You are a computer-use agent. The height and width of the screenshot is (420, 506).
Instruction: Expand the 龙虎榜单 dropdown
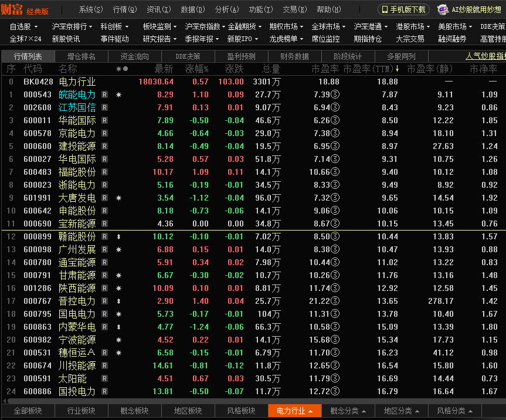click(x=286, y=39)
